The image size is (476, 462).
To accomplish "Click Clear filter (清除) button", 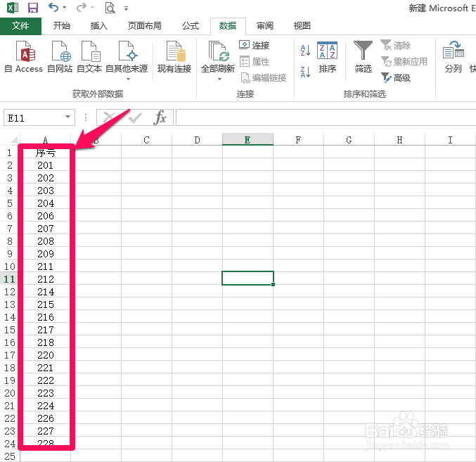I will pyautogui.click(x=396, y=45).
